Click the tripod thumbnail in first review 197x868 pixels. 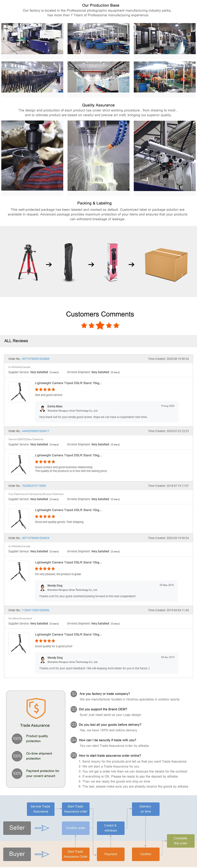(x=19, y=392)
